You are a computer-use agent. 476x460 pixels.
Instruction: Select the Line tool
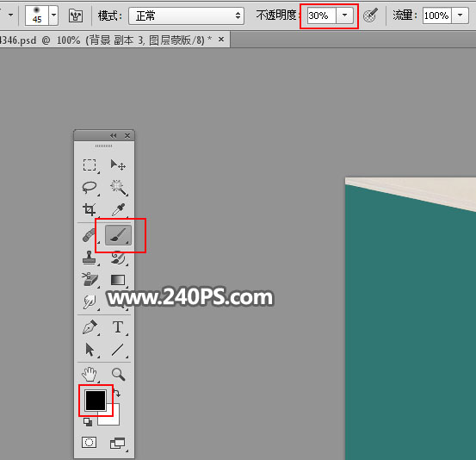pyautogui.click(x=118, y=350)
